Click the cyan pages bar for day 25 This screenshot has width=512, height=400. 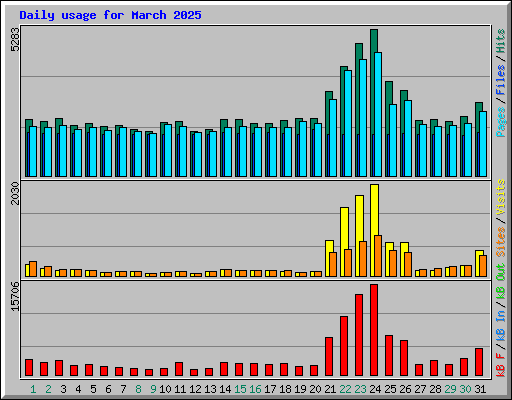pos(393,141)
